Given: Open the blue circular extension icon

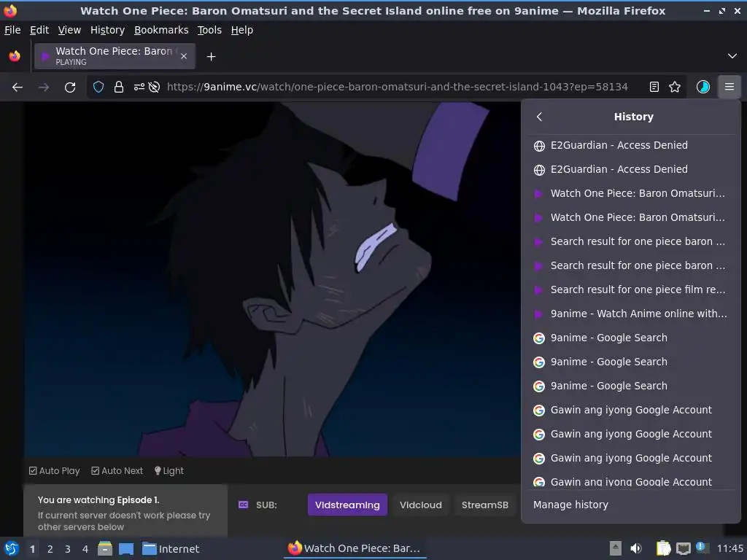Looking at the screenshot, I should point(703,87).
